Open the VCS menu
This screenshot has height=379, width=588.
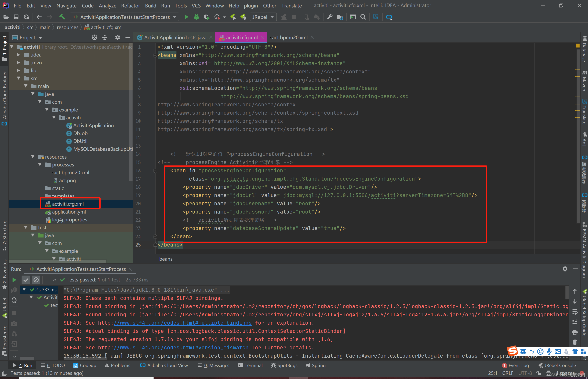tap(196, 5)
